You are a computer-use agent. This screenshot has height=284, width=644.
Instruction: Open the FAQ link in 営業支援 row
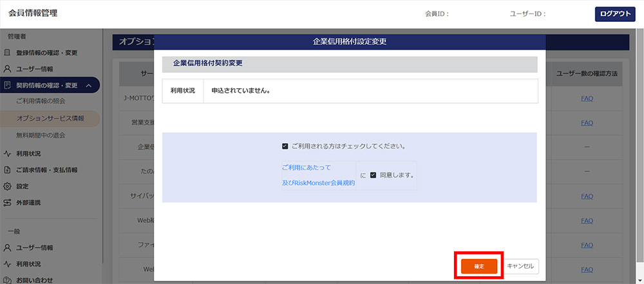point(587,123)
